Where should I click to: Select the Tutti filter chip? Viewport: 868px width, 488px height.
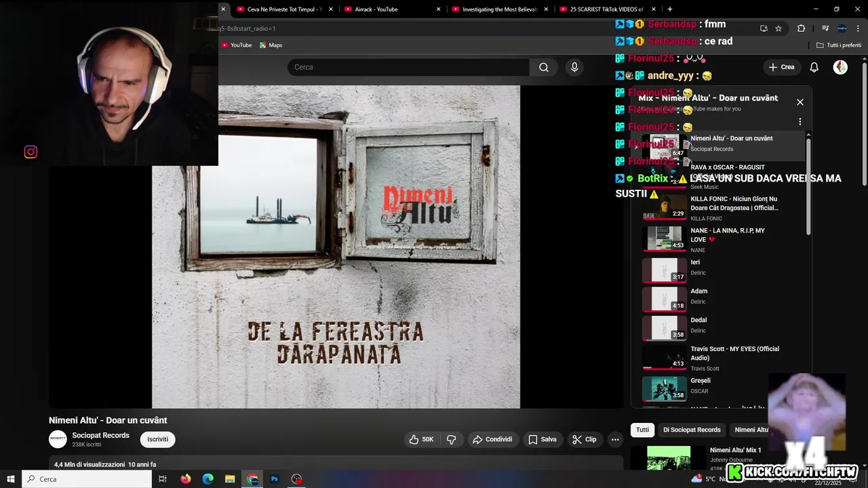coord(642,430)
